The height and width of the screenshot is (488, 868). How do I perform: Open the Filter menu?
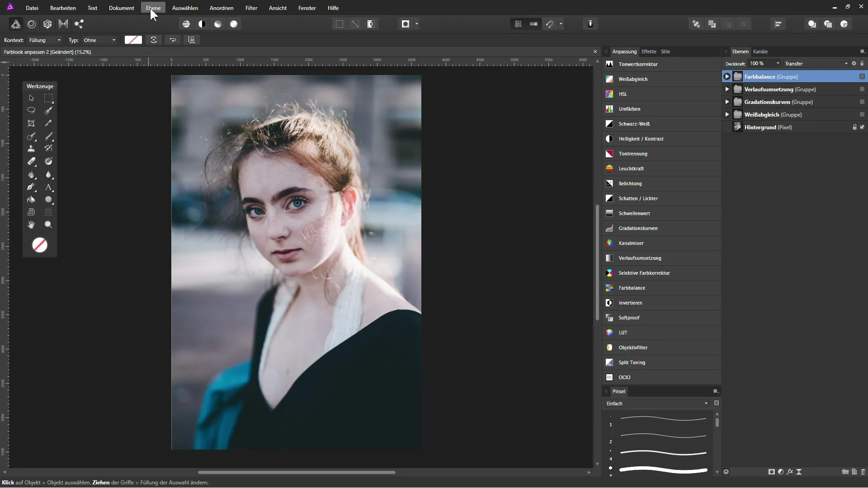(251, 8)
